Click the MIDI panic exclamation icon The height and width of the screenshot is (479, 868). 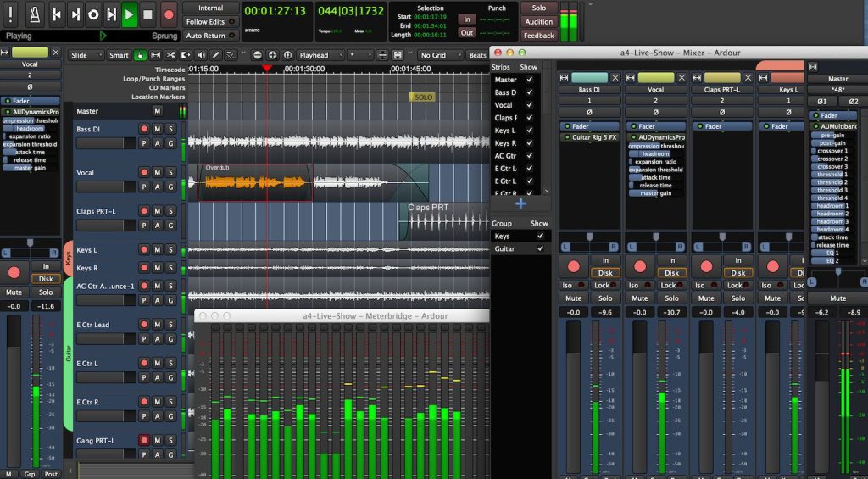click(x=11, y=14)
